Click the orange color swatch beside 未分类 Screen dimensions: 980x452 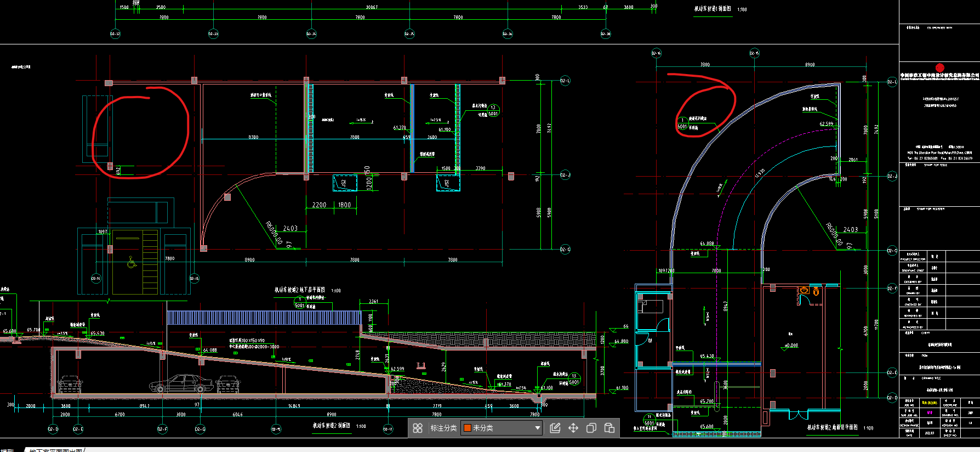[468, 428]
